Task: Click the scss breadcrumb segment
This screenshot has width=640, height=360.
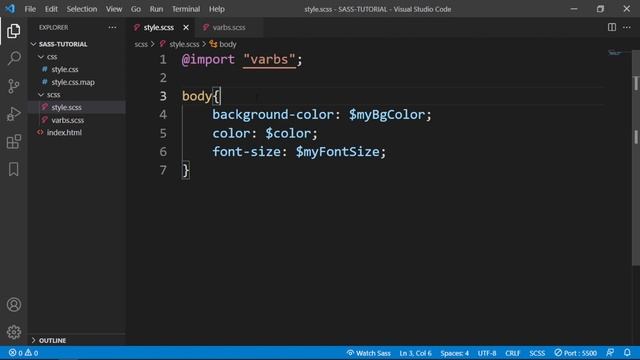Action: pyautogui.click(x=141, y=44)
